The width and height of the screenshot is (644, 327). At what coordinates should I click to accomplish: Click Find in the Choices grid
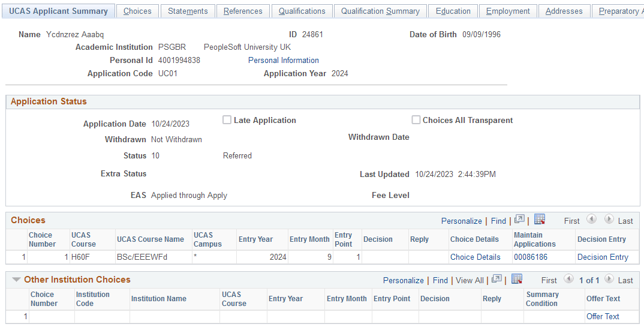pos(498,221)
